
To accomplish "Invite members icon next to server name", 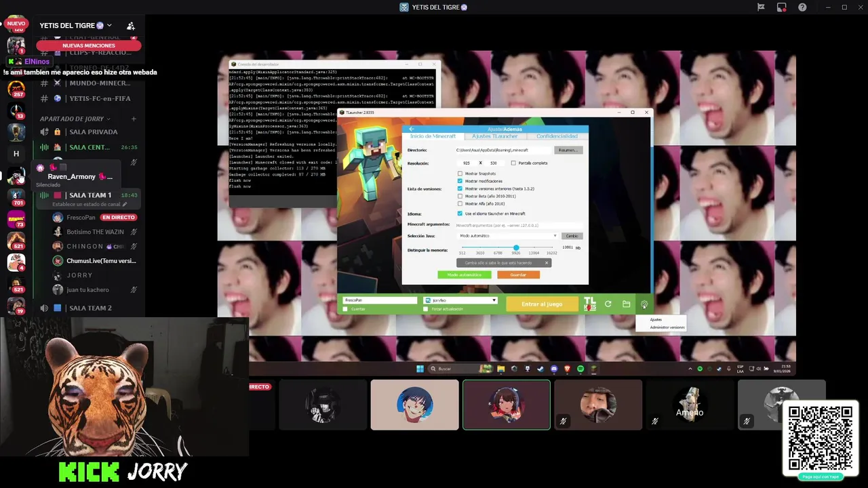I will pos(130,26).
